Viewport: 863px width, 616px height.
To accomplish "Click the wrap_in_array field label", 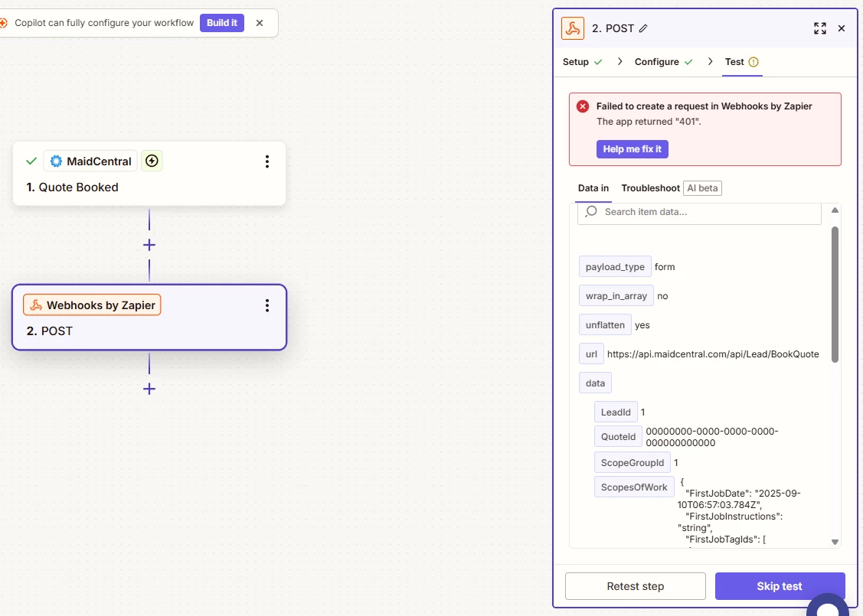I will (x=616, y=296).
